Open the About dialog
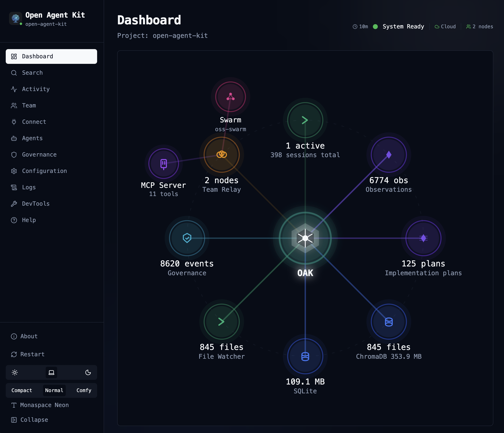The width and height of the screenshot is (504, 433). pyautogui.click(x=29, y=336)
